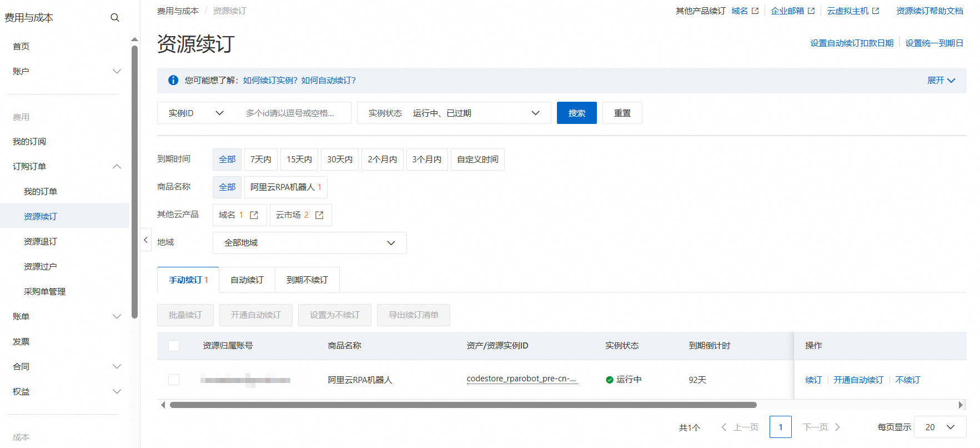The image size is (980, 448).
Task: Switch to the 手动续订 tab
Action: pyautogui.click(x=188, y=280)
